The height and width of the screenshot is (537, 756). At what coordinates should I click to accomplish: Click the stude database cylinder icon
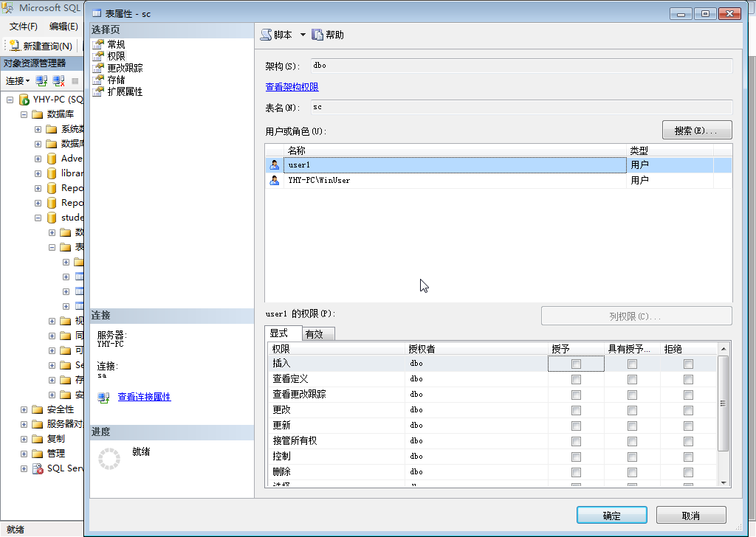point(52,218)
